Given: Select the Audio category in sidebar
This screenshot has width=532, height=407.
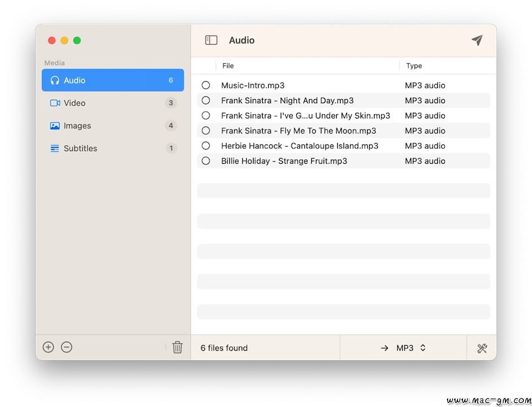Looking at the screenshot, I should point(113,80).
